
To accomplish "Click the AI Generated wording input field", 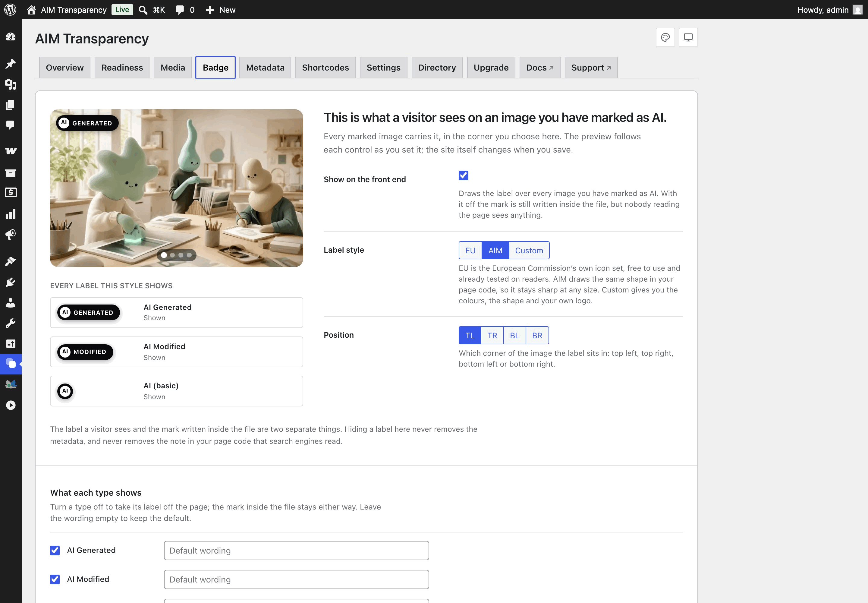I will click(x=297, y=551).
